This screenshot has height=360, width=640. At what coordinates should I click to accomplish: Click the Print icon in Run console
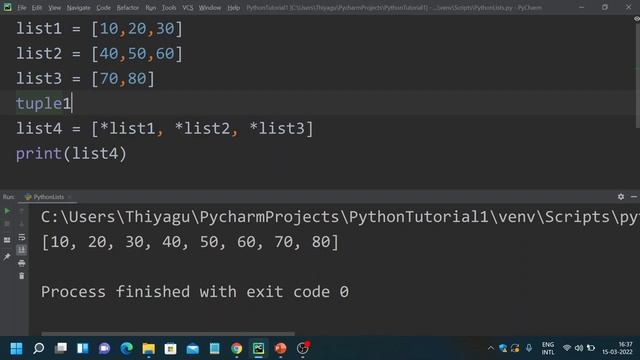coord(22,263)
